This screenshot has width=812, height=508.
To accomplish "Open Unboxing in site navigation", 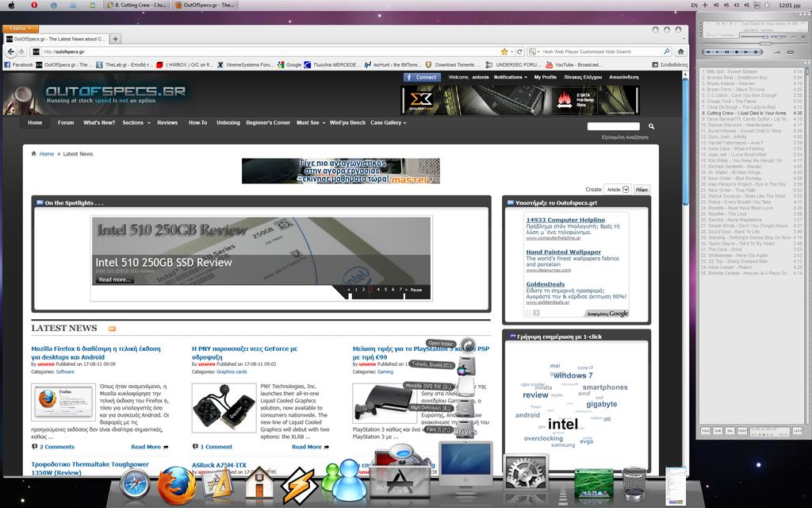I will pyautogui.click(x=228, y=123).
